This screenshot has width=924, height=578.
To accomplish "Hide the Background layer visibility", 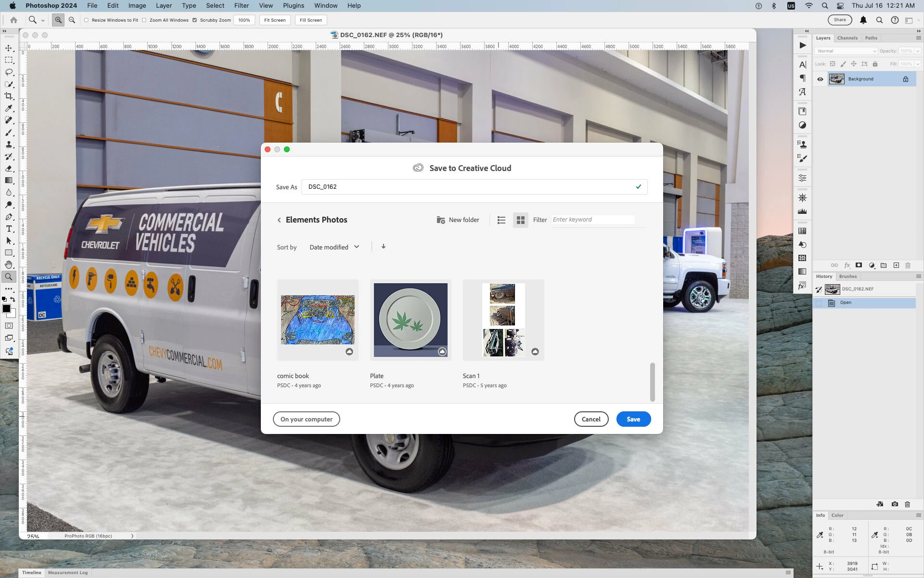I will [x=820, y=79].
